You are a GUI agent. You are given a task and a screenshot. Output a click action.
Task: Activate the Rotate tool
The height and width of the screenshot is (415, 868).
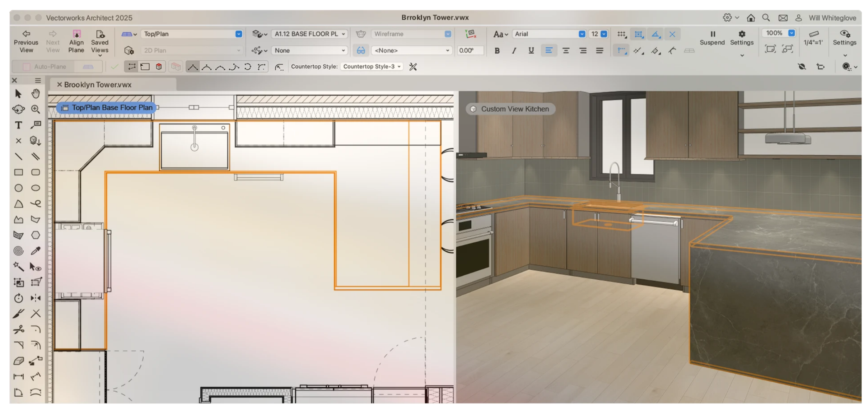(x=18, y=298)
